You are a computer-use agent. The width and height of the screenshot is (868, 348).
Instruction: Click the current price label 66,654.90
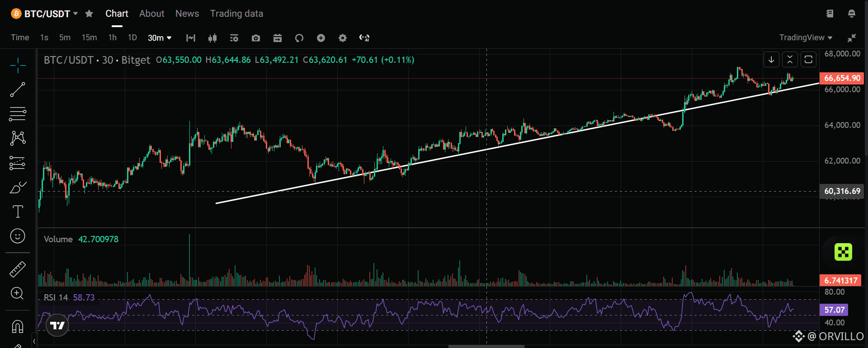pyautogui.click(x=842, y=78)
